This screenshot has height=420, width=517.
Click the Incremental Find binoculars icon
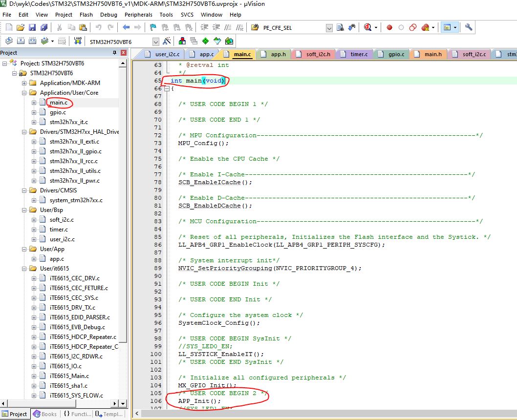coord(352,28)
